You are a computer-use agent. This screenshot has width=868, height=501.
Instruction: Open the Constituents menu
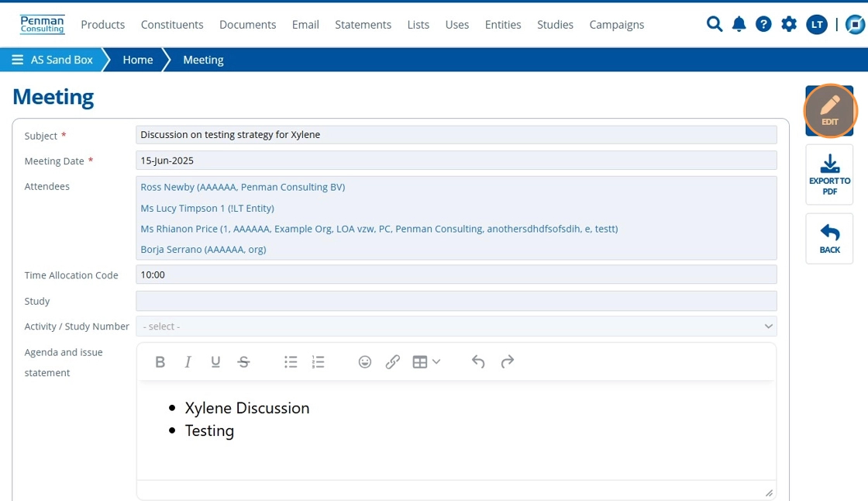pos(172,24)
